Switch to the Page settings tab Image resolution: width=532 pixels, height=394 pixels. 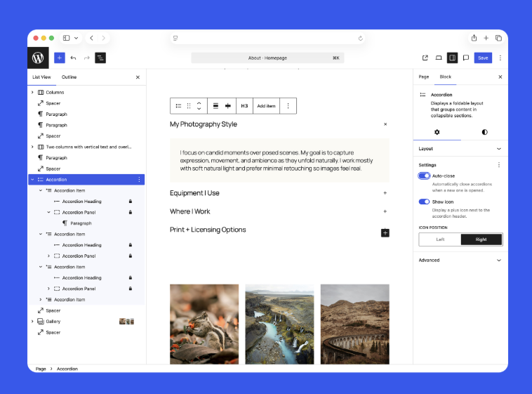click(424, 77)
